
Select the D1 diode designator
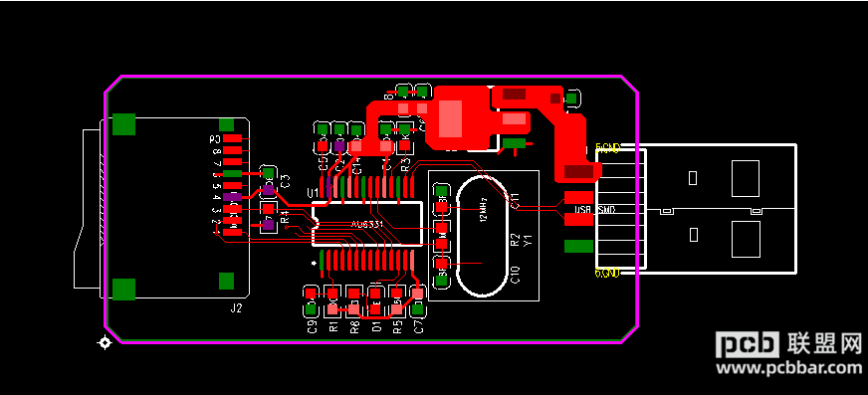pyautogui.click(x=376, y=326)
